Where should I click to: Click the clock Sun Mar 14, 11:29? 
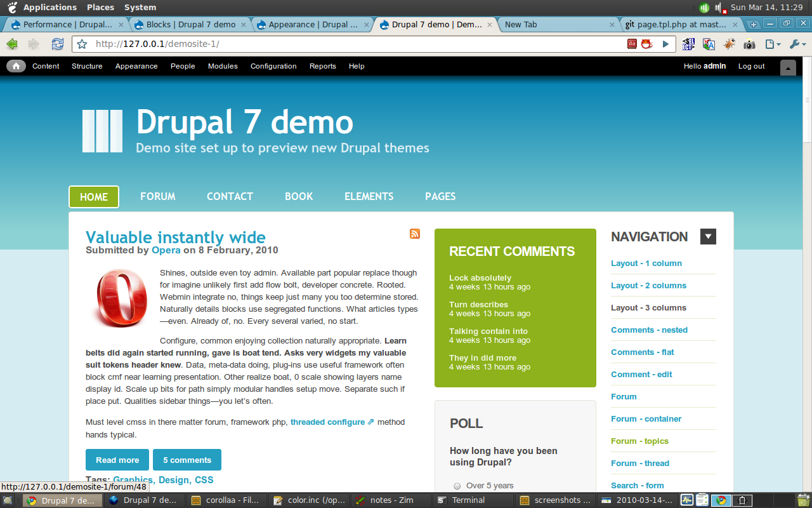point(767,7)
